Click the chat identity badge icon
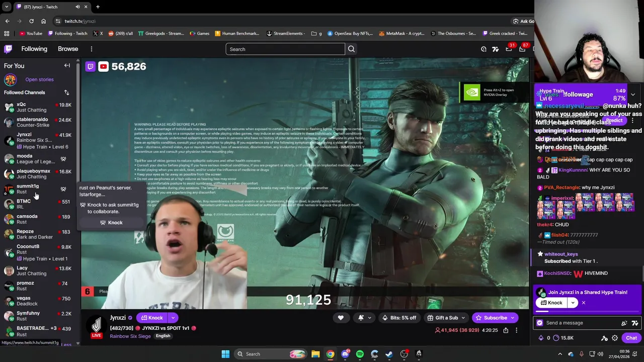This screenshot has width=644, height=362. click(540, 323)
